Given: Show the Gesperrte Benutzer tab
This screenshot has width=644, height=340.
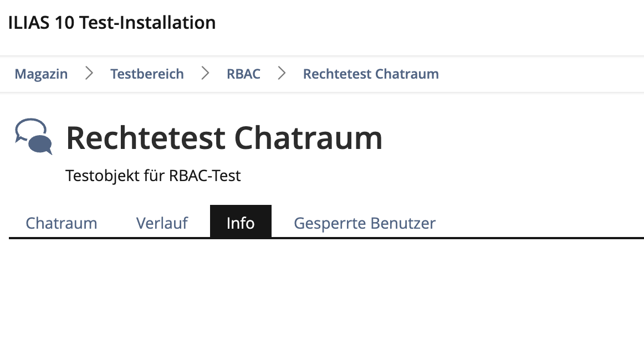Looking at the screenshot, I should tap(365, 223).
